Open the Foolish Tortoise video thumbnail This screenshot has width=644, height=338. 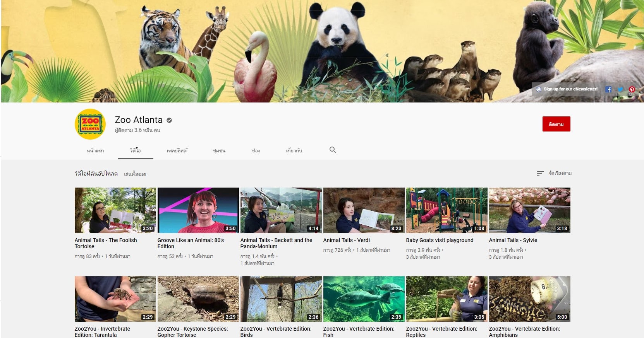click(x=115, y=210)
